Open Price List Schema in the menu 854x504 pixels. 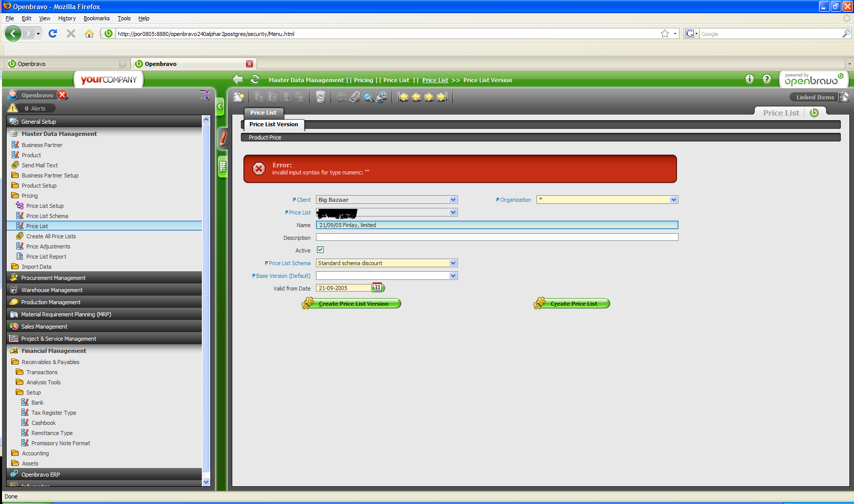[x=47, y=216]
